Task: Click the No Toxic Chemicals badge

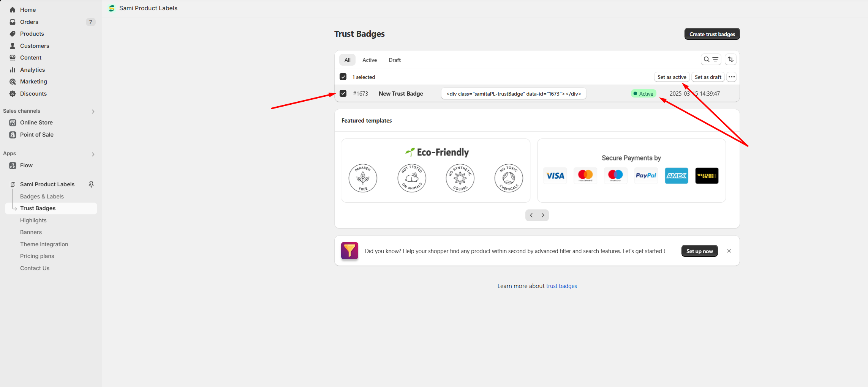Action: coord(509,178)
